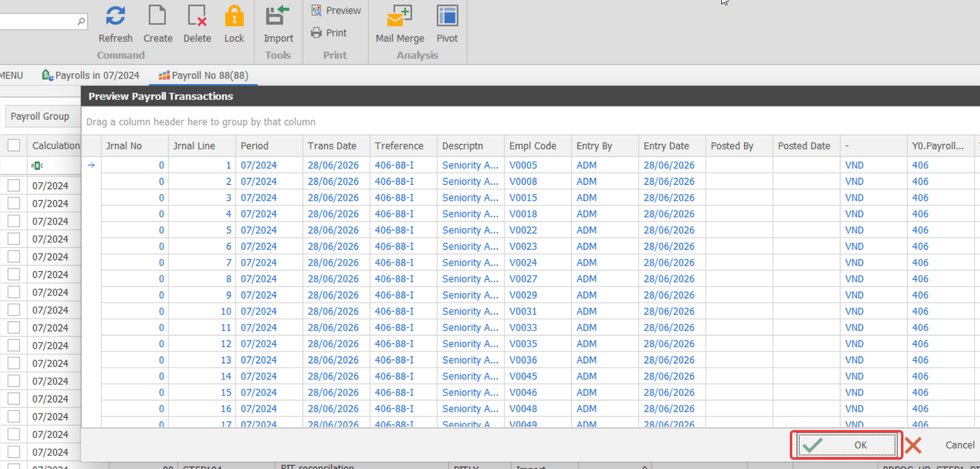The width and height of the screenshot is (980, 469).
Task: Click the search magnifier icon
Action: (x=81, y=22)
